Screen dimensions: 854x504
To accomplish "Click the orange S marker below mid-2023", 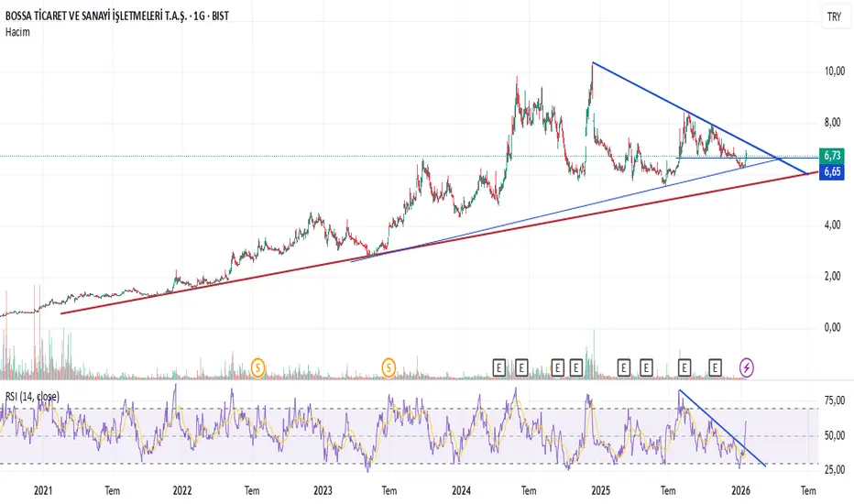I will pyautogui.click(x=389, y=367).
